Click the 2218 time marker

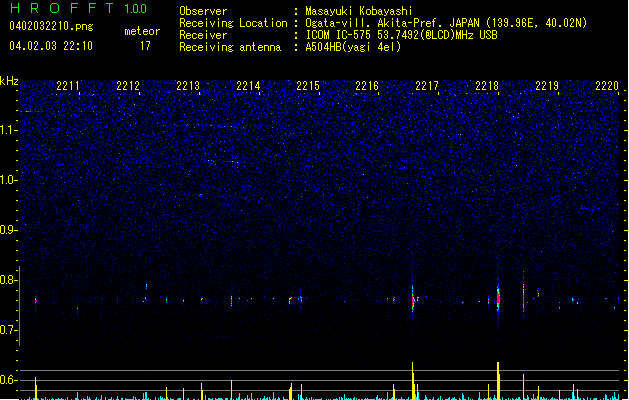point(487,85)
